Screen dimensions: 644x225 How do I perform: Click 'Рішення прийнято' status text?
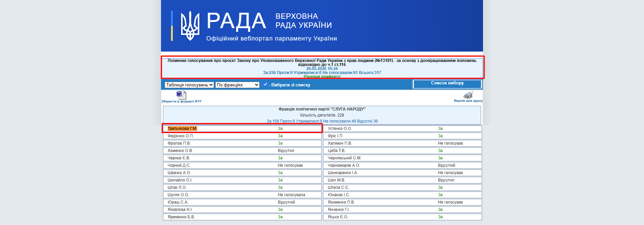pyautogui.click(x=322, y=77)
